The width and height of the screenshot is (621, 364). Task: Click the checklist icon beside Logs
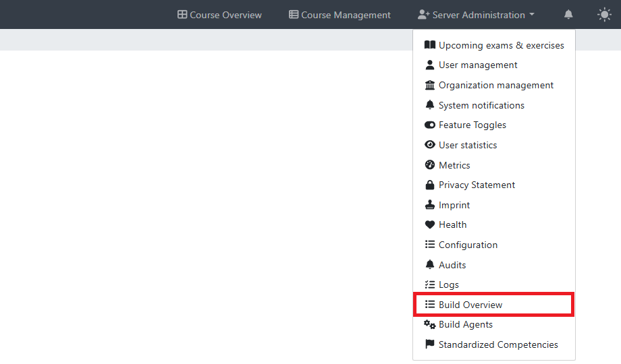pyautogui.click(x=430, y=284)
